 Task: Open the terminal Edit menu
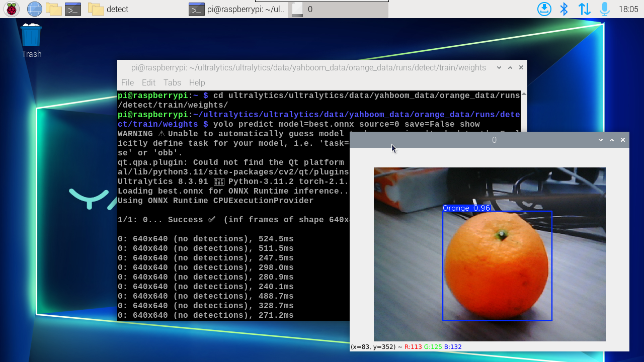click(148, 82)
